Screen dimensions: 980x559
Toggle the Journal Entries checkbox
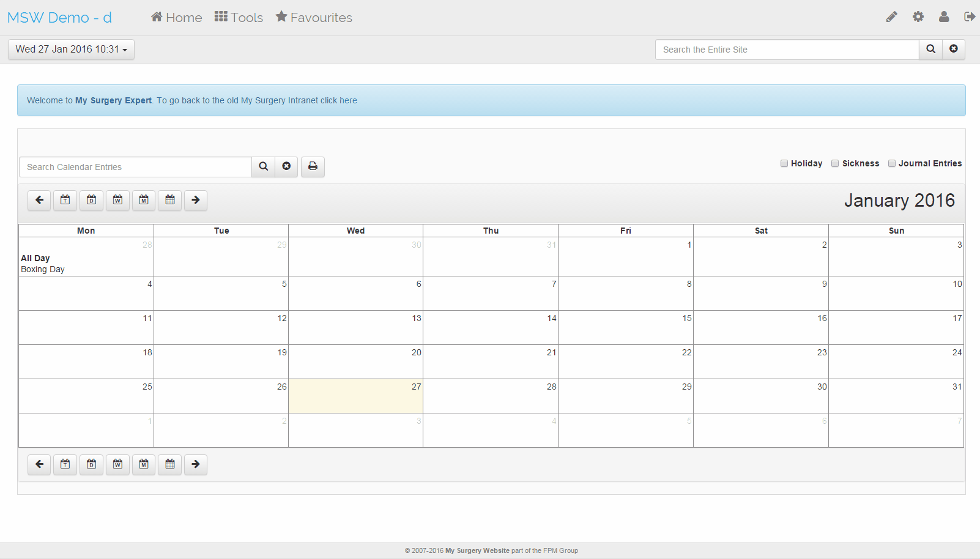[x=891, y=163]
